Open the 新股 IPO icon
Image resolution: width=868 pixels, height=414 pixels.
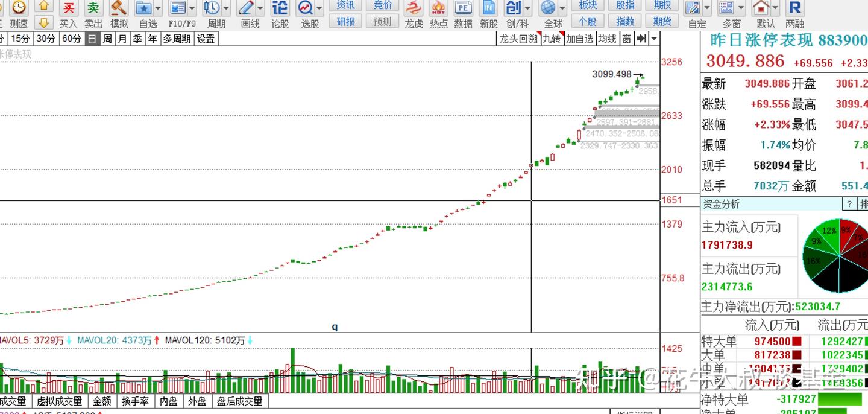489,8
